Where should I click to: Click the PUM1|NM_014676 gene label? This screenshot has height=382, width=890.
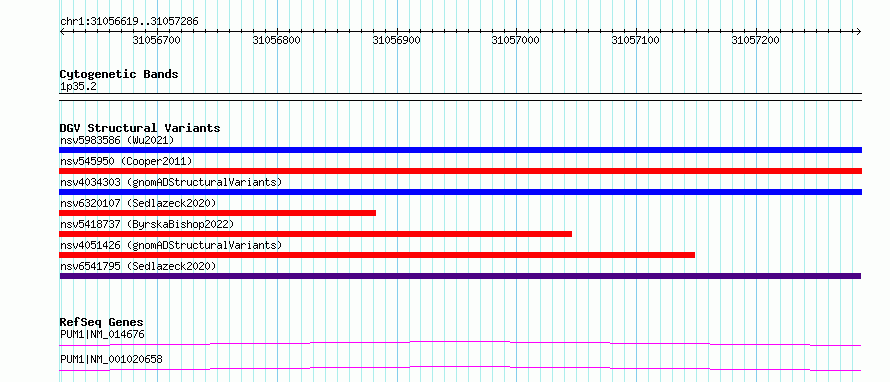pos(102,334)
